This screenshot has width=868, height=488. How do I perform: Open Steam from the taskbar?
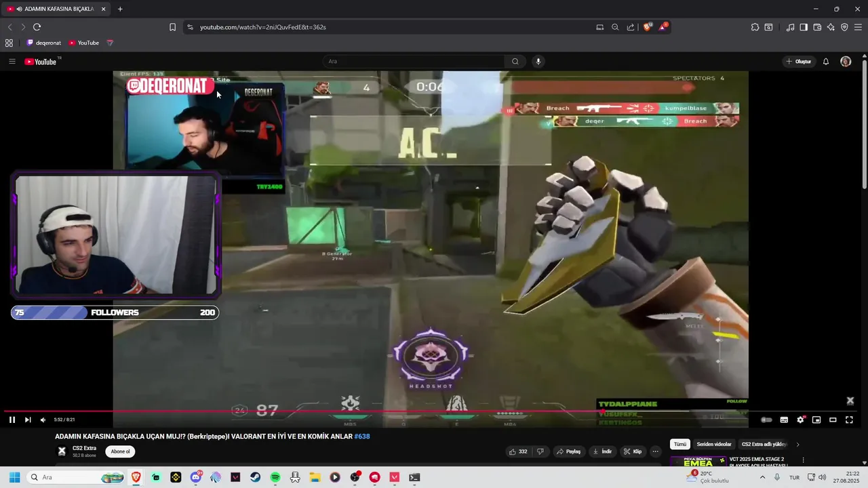point(255,477)
